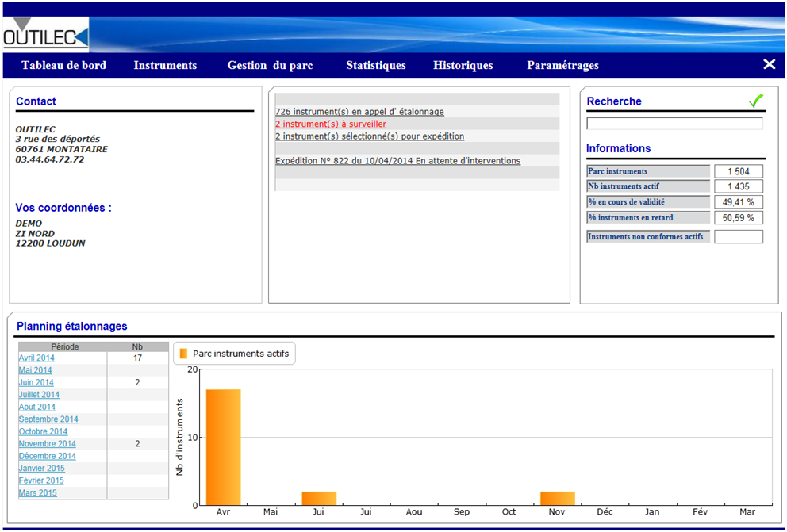787x532 pixels.
Task: Open the Gestion du parc menu
Action: pyautogui.click(x=270, y=66)
